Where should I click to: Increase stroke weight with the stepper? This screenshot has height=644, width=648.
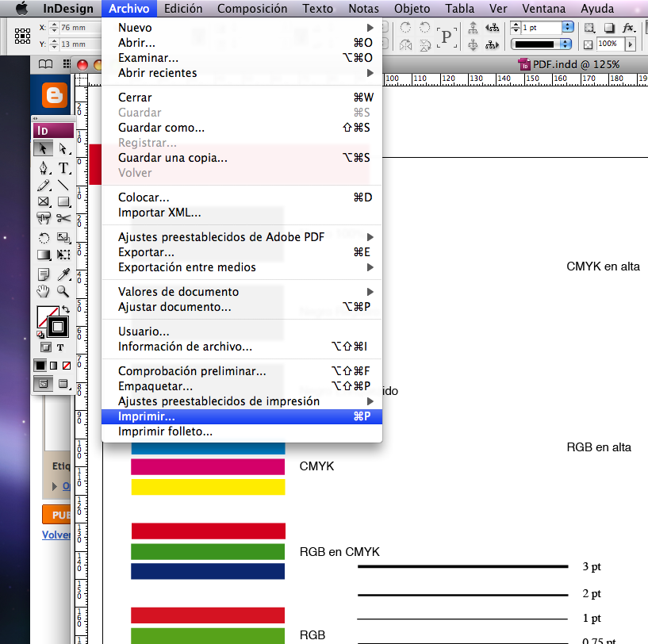click(x=568, y=25)
